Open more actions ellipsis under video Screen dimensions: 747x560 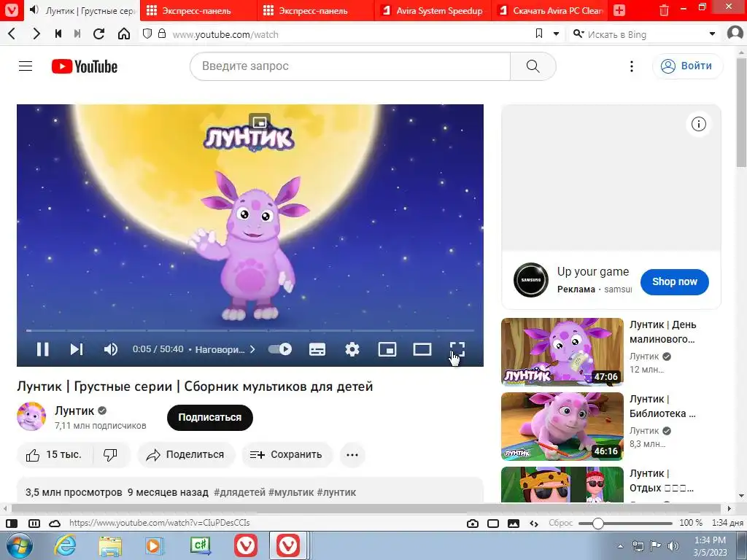tap(352, 455)
